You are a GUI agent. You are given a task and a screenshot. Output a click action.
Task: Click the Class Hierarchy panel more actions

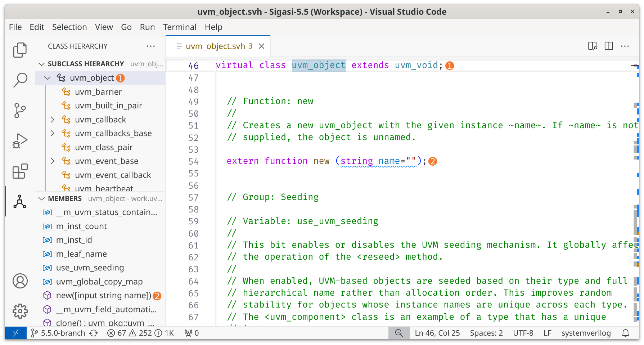point(151,46)
